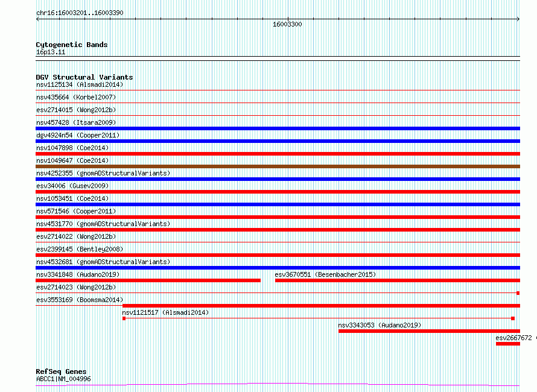The height and width of the screenshot is (392, 537).
Task: Click the Cytogenetic Bands track title
Action: pyautogui.click(x=72, y=45)
